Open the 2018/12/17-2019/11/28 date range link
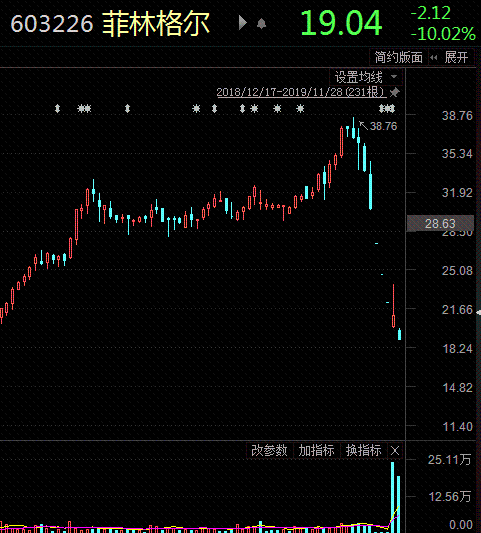 (x=301, y=92)
